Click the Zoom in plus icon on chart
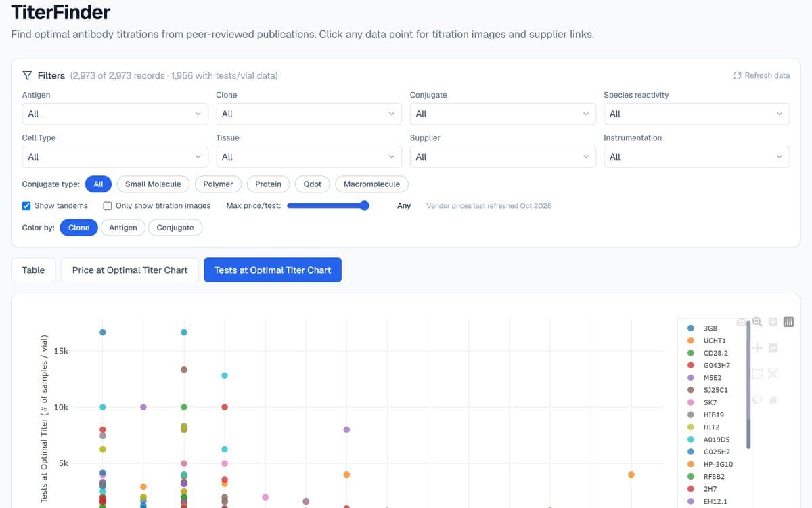Viewport: 812px width, 508px height. (773, 322)
